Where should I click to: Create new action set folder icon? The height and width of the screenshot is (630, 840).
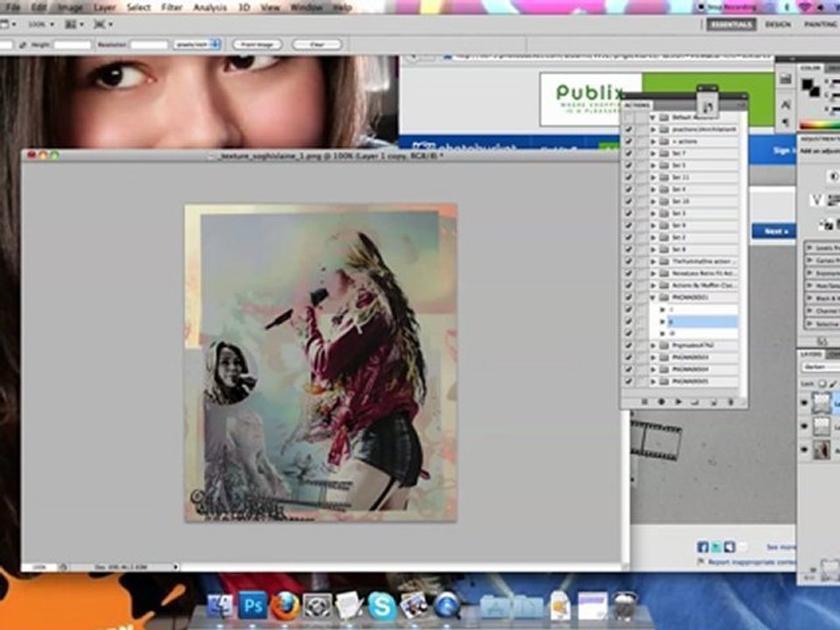click(696, 402)
